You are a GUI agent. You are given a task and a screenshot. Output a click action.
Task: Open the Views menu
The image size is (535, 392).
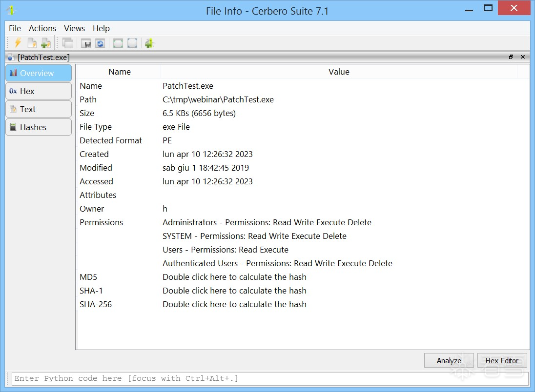[x=74, y=28]
